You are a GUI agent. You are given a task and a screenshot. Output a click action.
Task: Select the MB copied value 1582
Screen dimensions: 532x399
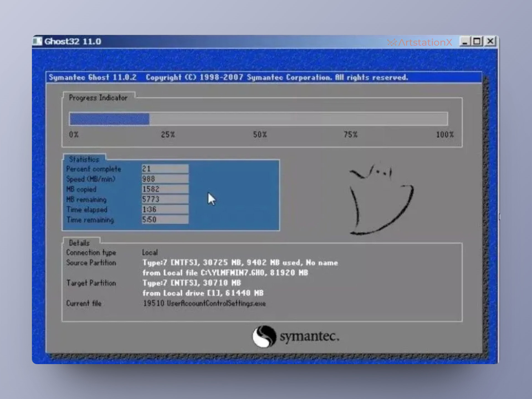(165, 189)
